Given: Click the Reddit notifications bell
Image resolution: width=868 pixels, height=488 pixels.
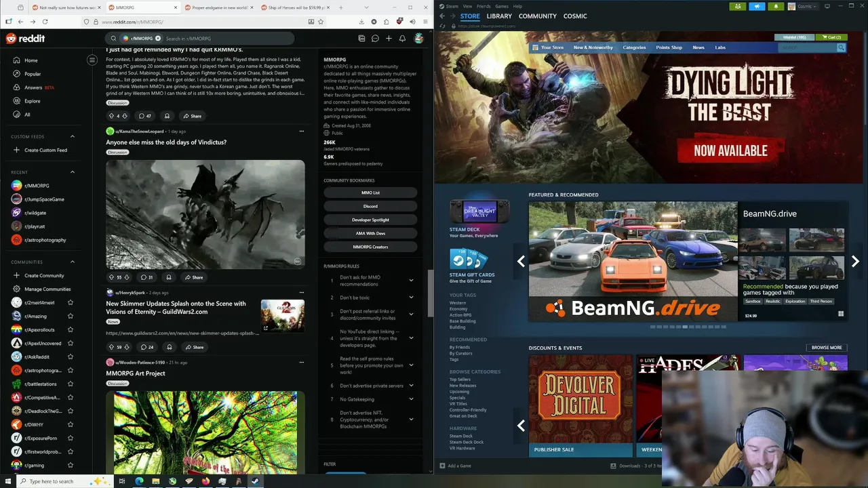Looking at the screenshot, I should [402, 39].
